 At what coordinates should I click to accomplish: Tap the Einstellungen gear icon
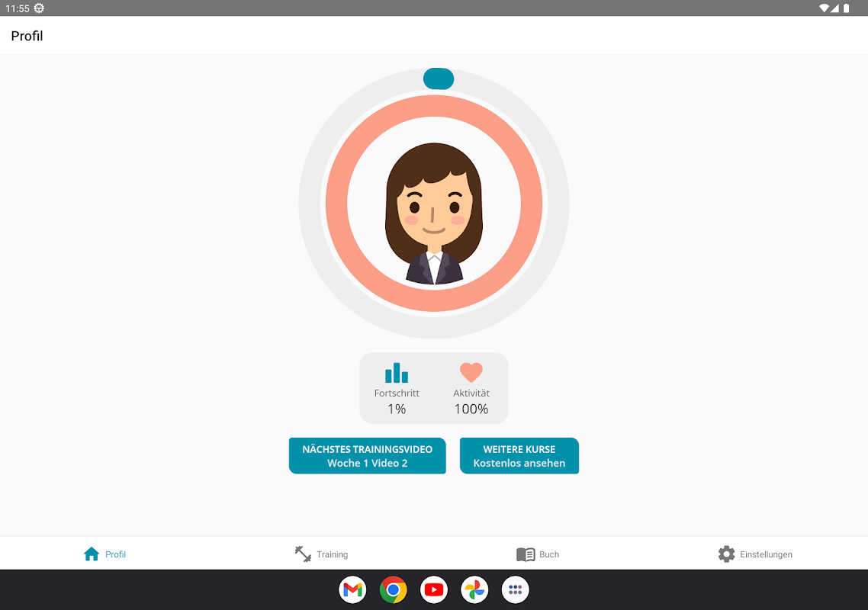726,554
